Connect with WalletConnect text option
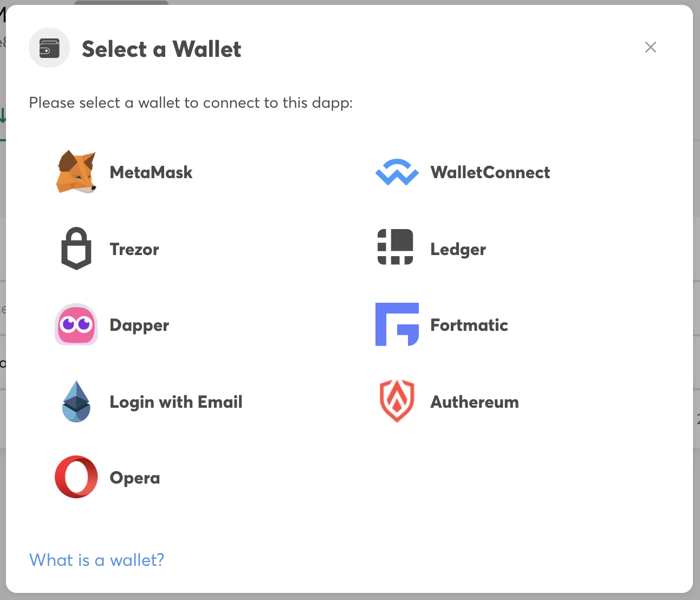Screen dimensions: 700x600 tap(490, 172)
